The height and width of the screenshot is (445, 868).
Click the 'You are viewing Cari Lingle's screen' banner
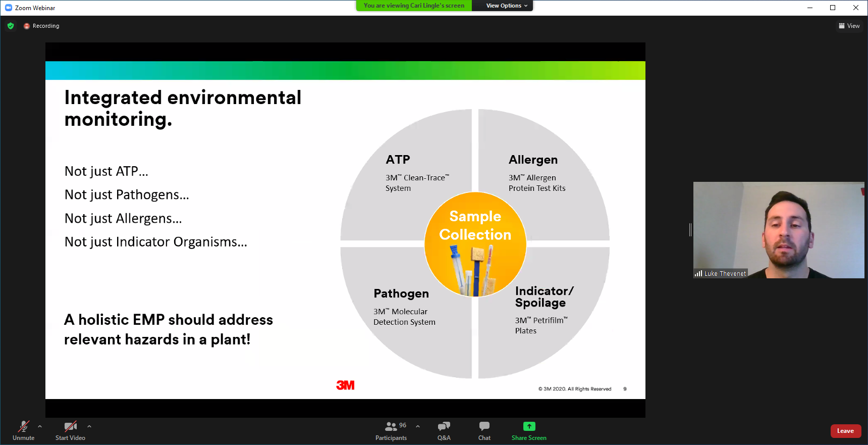point(414,6)
